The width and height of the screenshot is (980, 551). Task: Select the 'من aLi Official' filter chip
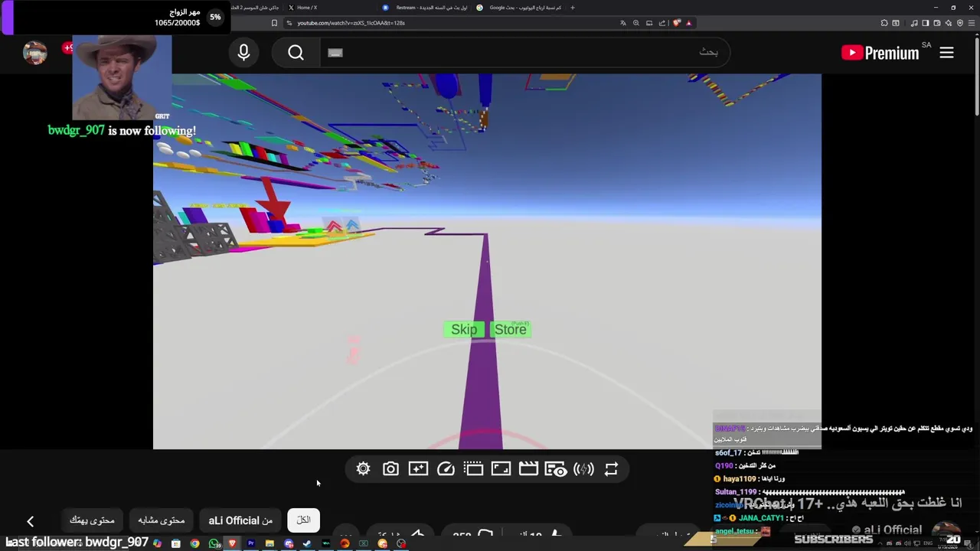point(240,520)
